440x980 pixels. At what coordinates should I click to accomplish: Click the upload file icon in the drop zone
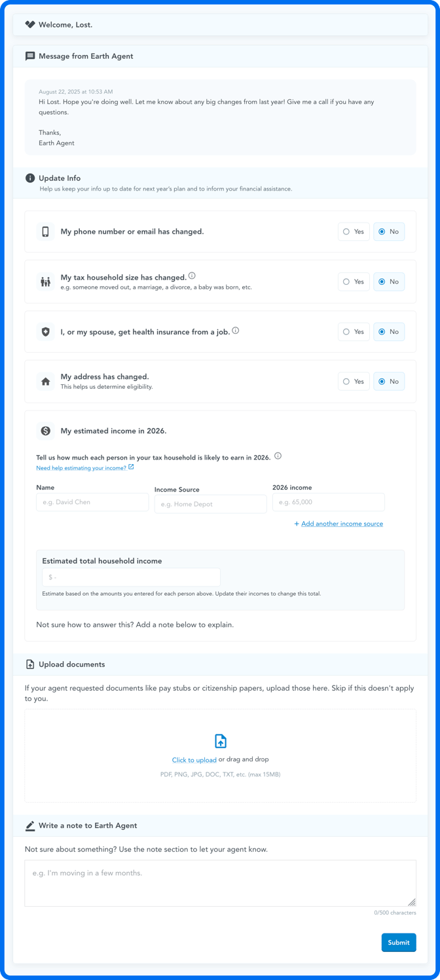click(221, 741)
